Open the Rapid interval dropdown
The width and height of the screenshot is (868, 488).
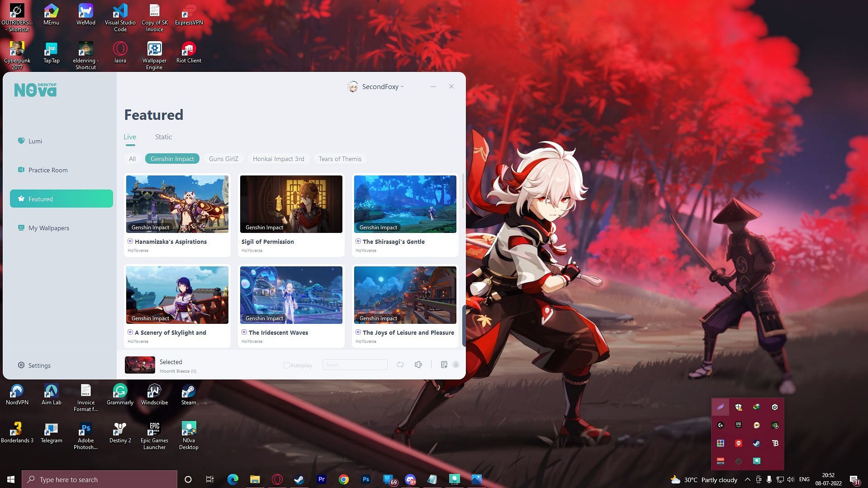355,365
